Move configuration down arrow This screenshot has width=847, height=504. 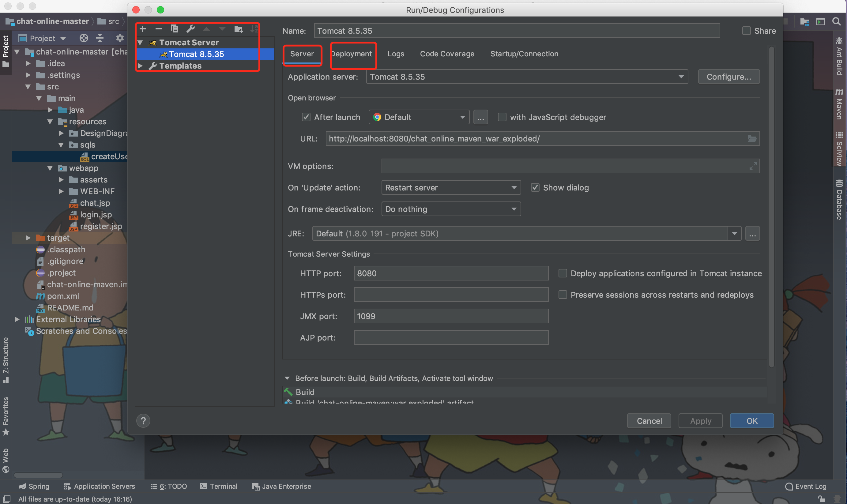(222, 29)
